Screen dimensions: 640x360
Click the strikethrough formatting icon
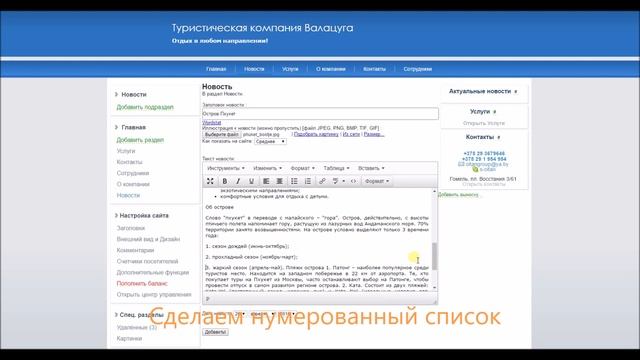point(336,181)
